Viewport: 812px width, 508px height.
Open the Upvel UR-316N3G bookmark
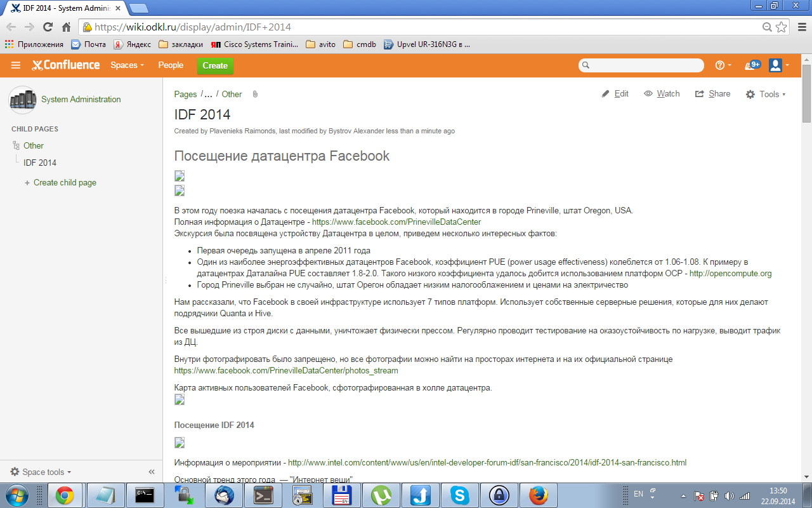pos(426,44)
